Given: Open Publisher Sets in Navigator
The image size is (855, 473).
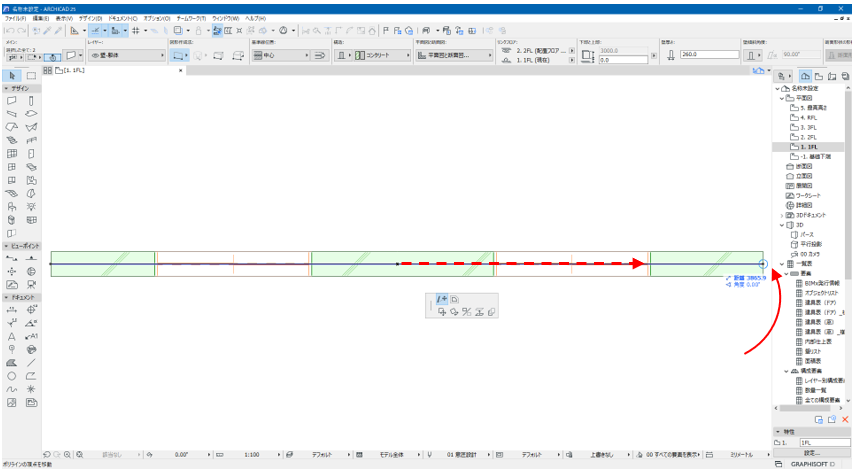Looking at the screenshot, I should [x=845, y=76].
